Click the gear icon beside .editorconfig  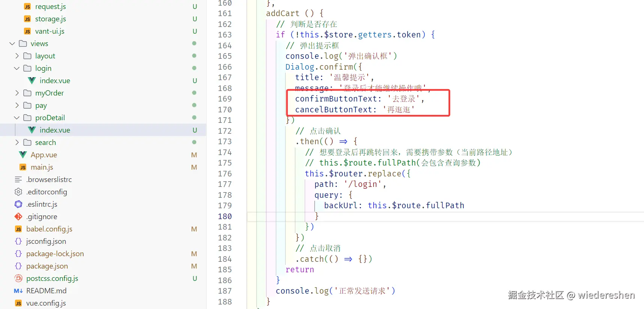[18, 192]
